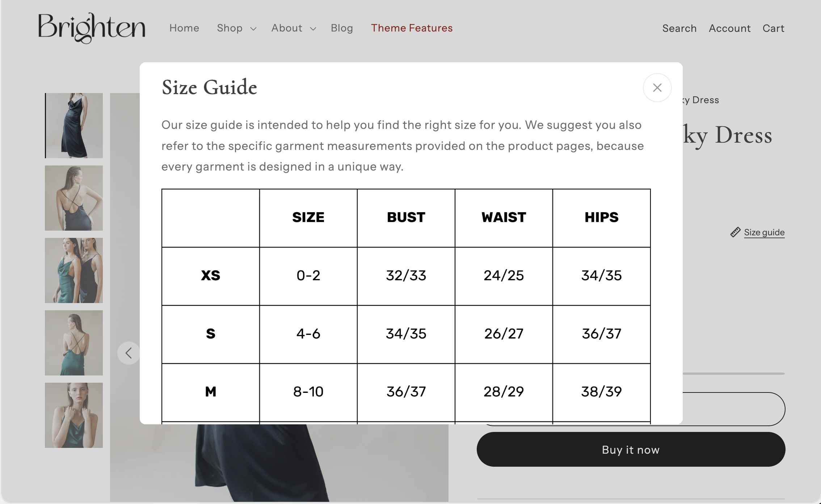Click the ruler icon beside Size guide
This screenshot has height=504, width=821.
click(735, 232)
